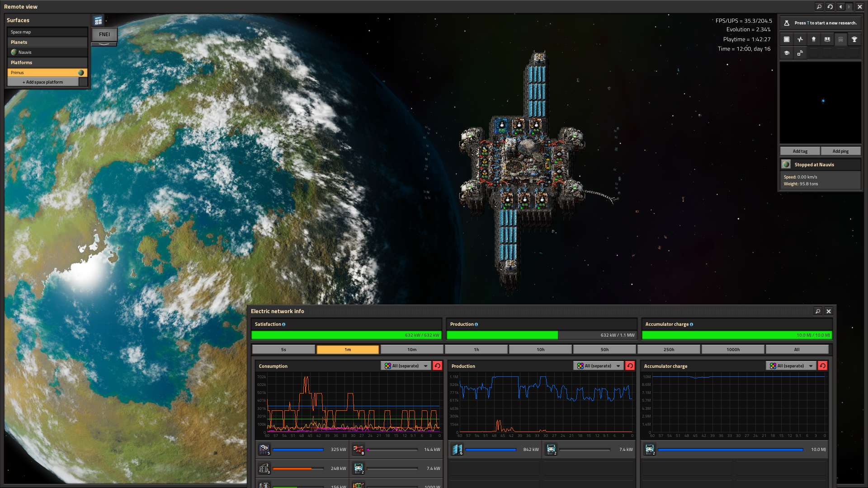Toggle the 248 kW consumer entry

coord(302,469)
